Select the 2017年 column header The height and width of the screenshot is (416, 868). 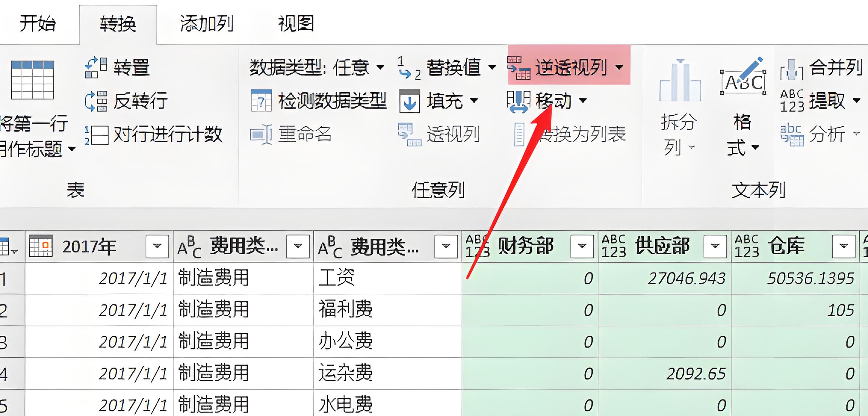tap(99, 247)
